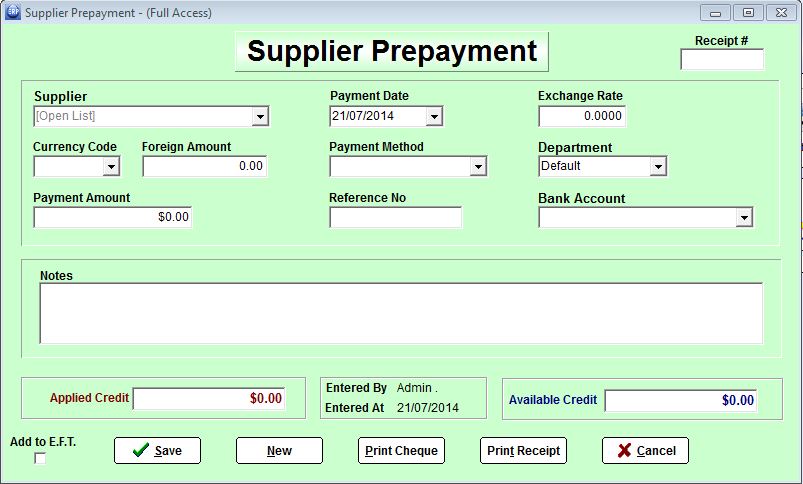
Task: Click the Print Receipt button
Action: click(x=523, y=451)
